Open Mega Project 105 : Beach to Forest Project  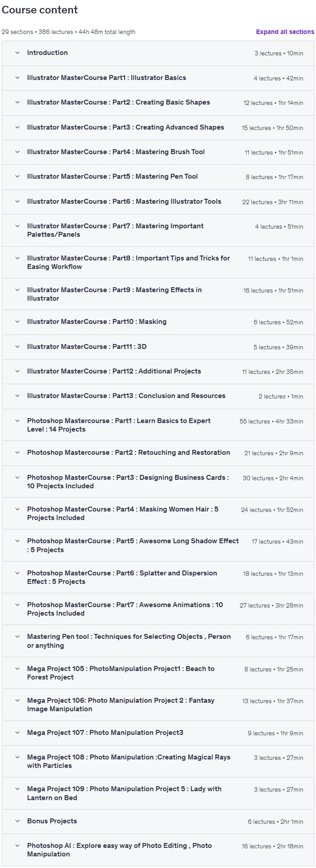[121, 673]
